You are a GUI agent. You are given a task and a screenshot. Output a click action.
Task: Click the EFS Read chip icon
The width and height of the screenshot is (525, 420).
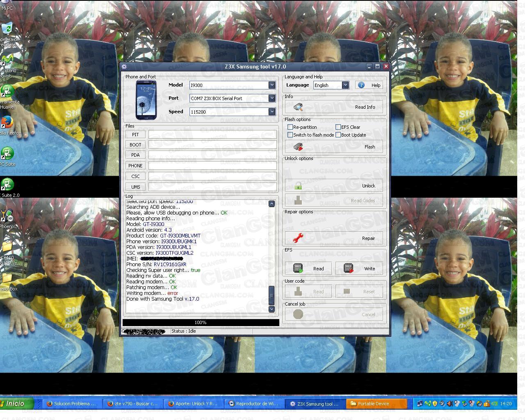(x=298, y=269)
